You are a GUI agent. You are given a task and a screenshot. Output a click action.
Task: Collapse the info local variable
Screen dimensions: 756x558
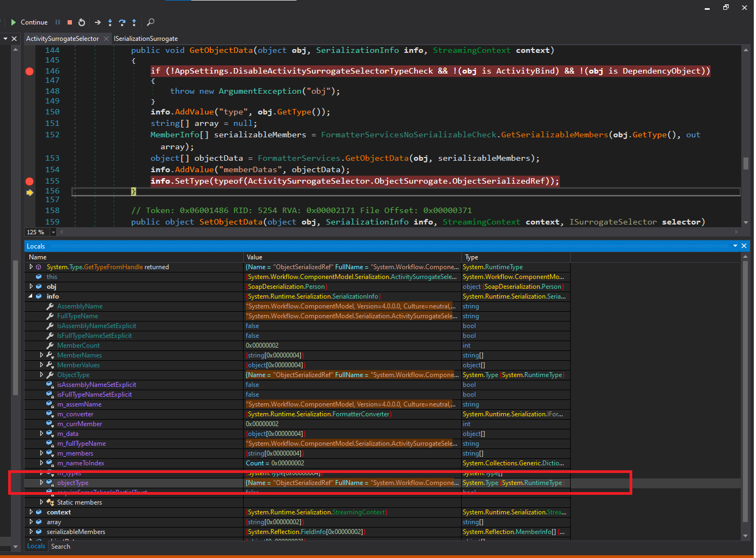pos(31,296)
